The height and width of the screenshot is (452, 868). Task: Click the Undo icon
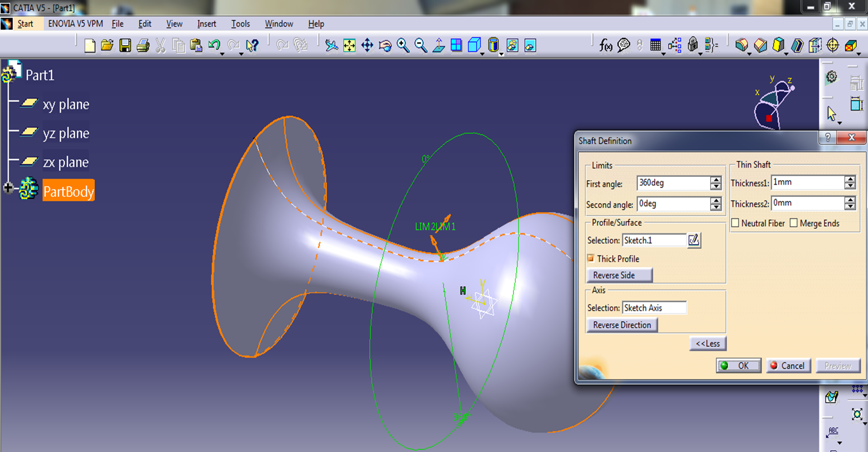tap(214, 45)
